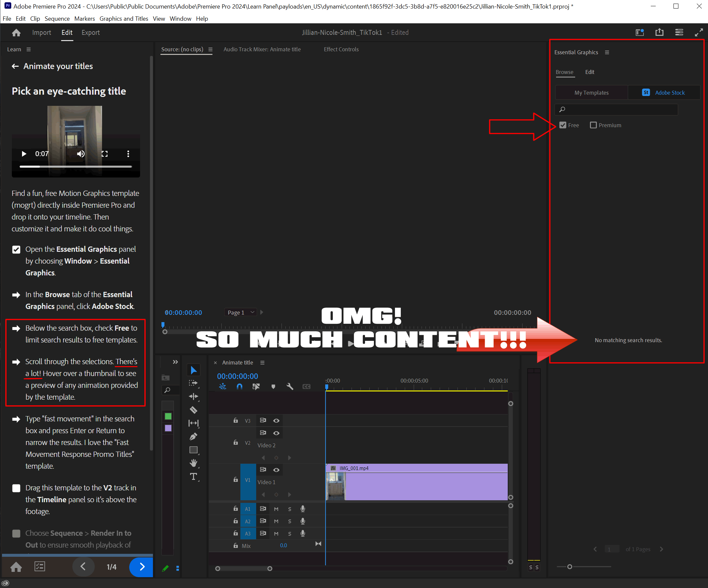
Task: Open the Graphics and Titles menu
Action: point(124,18)
